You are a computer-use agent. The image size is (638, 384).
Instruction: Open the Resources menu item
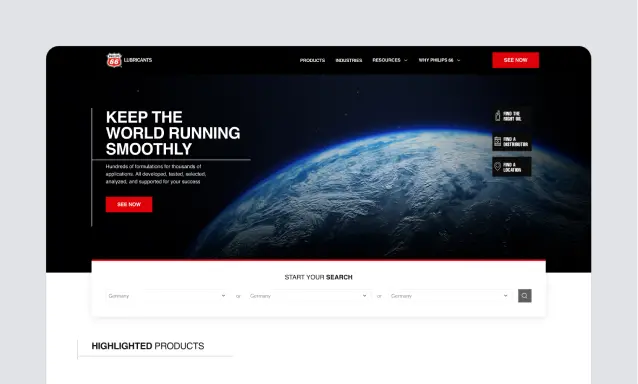[x=386, y=60]
